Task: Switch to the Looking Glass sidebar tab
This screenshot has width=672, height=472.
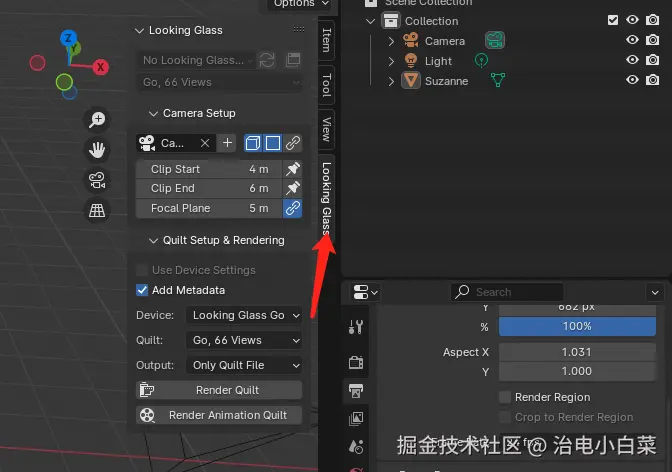Action: pos(327,198)
